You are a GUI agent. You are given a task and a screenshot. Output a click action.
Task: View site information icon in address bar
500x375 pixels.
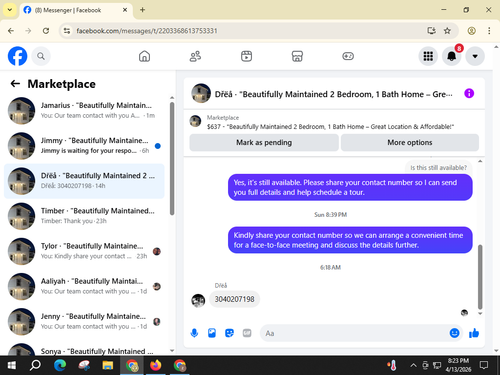point(67,31)
